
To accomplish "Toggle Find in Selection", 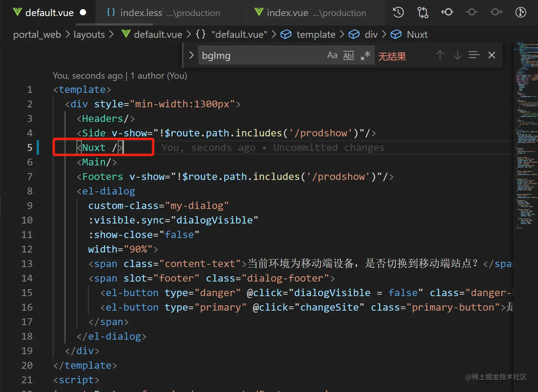I will (x=474, y=55).
